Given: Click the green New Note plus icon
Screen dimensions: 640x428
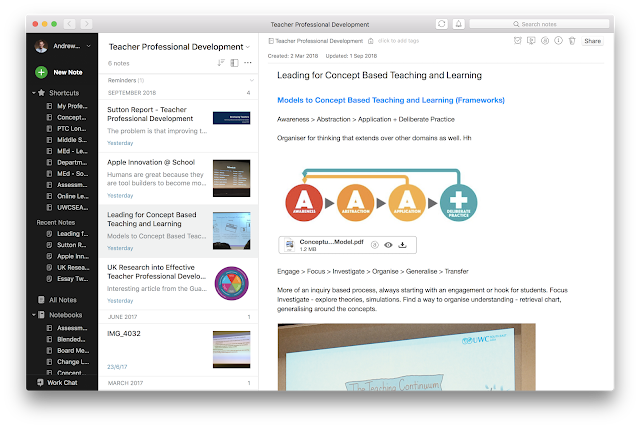Looking at the screenshot, I should coord(41,72).
